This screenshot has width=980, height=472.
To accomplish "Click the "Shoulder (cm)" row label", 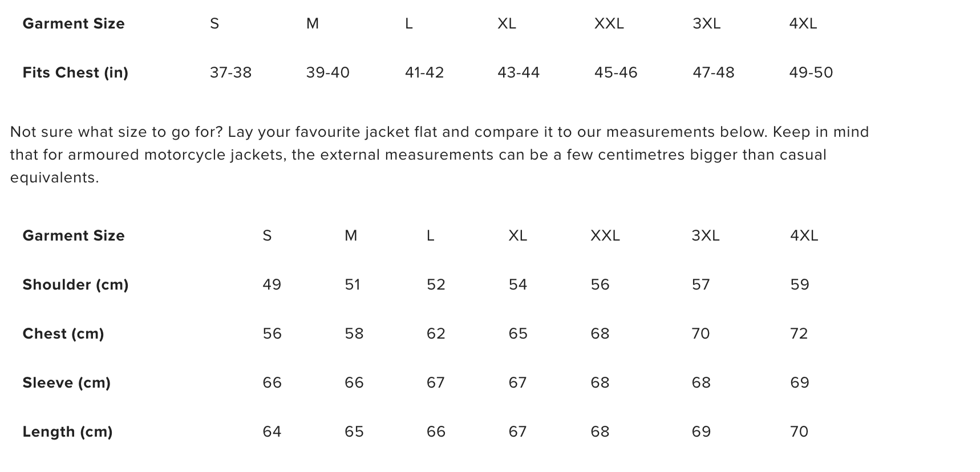I will click(75, 284).
